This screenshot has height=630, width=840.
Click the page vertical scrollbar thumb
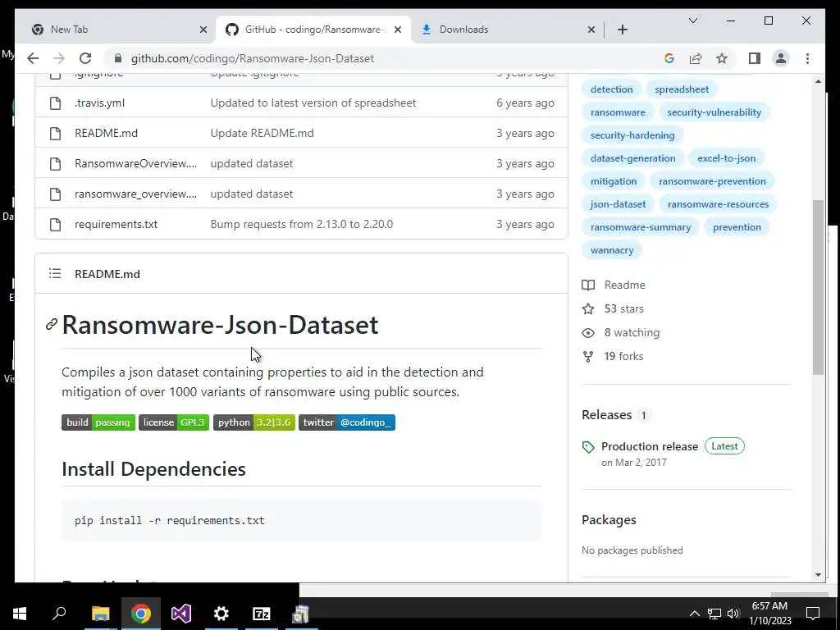[818, 287]
